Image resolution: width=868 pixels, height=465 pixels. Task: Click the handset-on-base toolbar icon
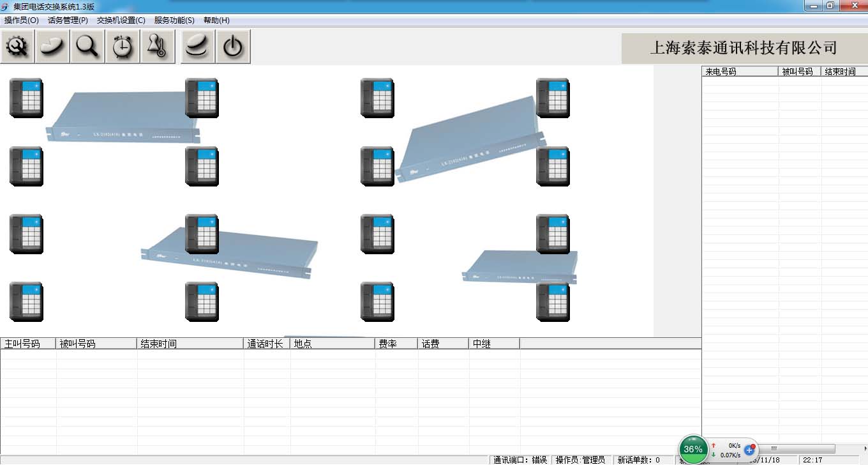198,47
